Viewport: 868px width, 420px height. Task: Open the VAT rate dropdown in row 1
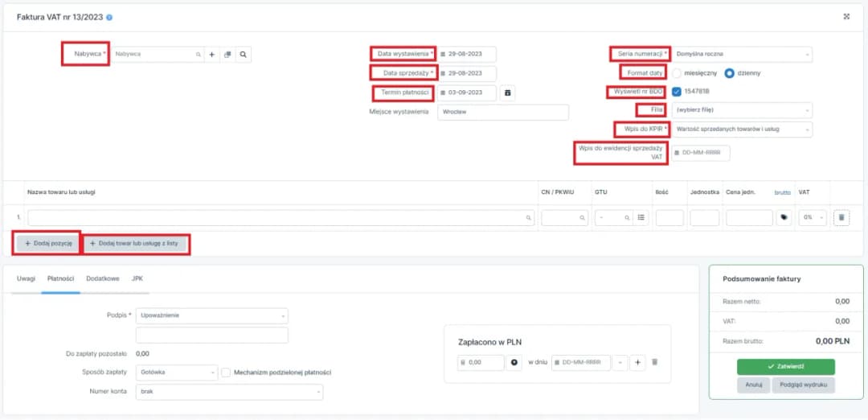tap(812, 217)
